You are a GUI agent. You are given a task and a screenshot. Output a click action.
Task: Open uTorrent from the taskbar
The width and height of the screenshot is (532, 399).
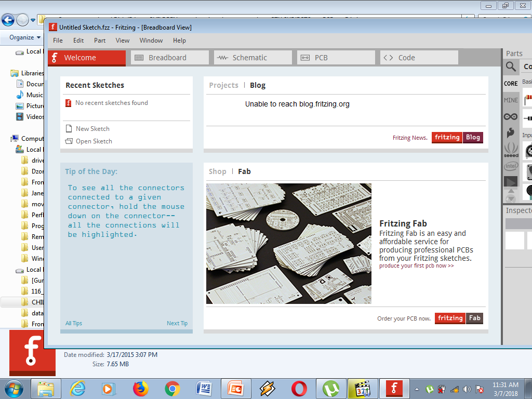pos(331,389)
